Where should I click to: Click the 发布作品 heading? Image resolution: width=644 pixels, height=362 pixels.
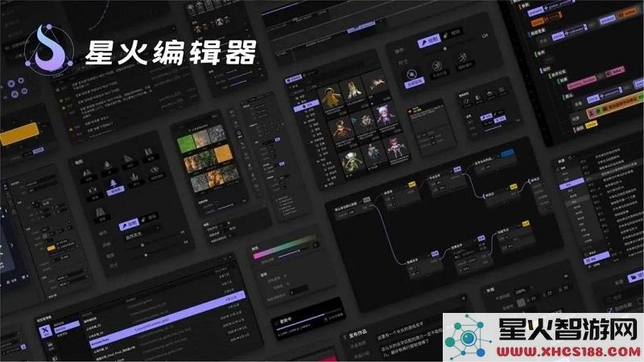pos(358,335)
